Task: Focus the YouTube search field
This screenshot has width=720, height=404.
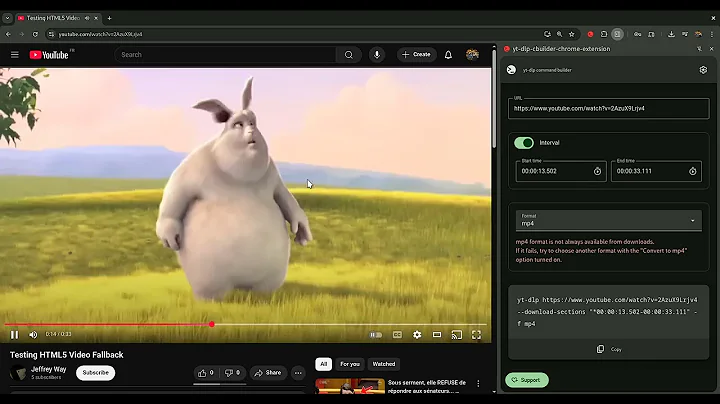Action: [x=225, y=55]
